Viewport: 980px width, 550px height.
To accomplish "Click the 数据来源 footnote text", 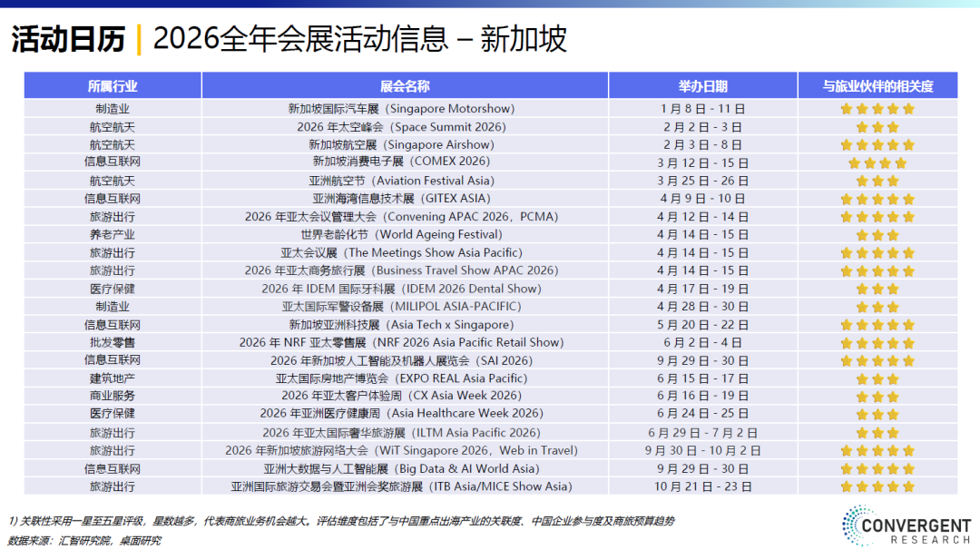I will point(84,541).
